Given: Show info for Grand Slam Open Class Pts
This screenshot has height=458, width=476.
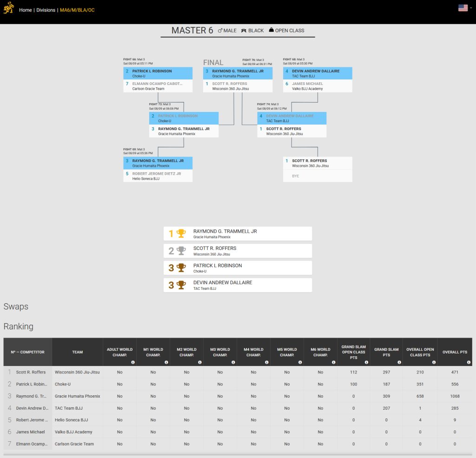Looking at the screenshot, I should [366, 362].
